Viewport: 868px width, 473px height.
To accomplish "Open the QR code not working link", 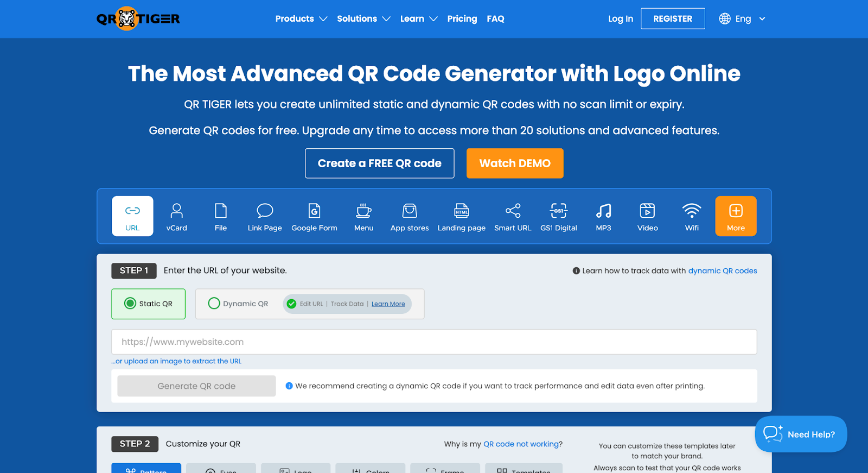I will pyautogui.click(x=521, y=444).
